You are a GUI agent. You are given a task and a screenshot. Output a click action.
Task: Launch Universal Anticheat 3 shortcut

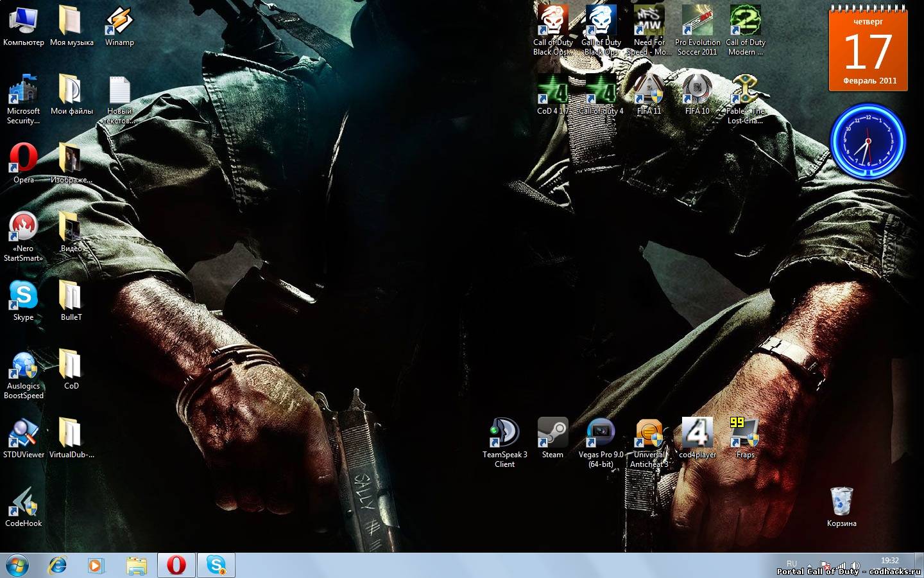pos(649,443)
